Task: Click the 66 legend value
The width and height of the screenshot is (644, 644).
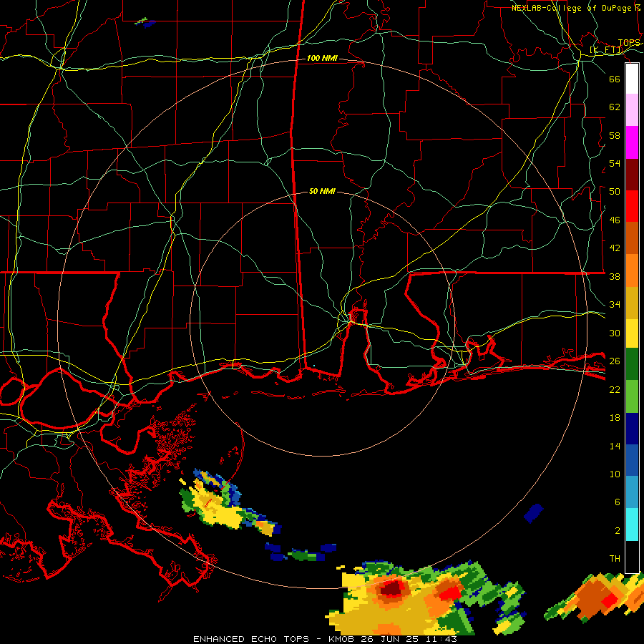Action: 615,79
